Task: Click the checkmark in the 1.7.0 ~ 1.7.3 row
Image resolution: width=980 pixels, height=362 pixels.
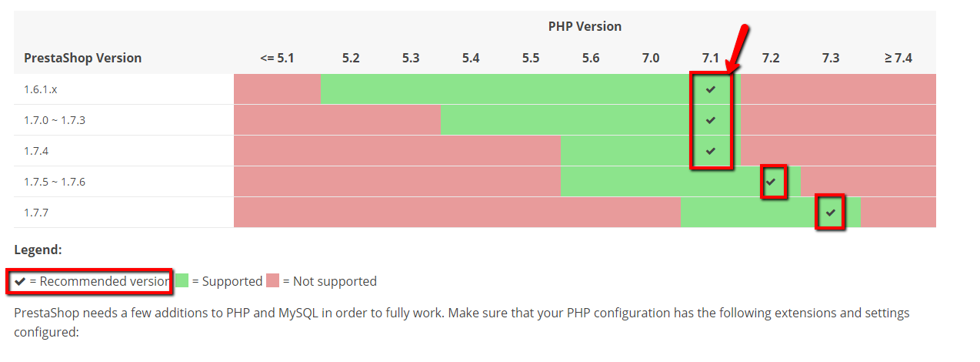Action: 711,120
